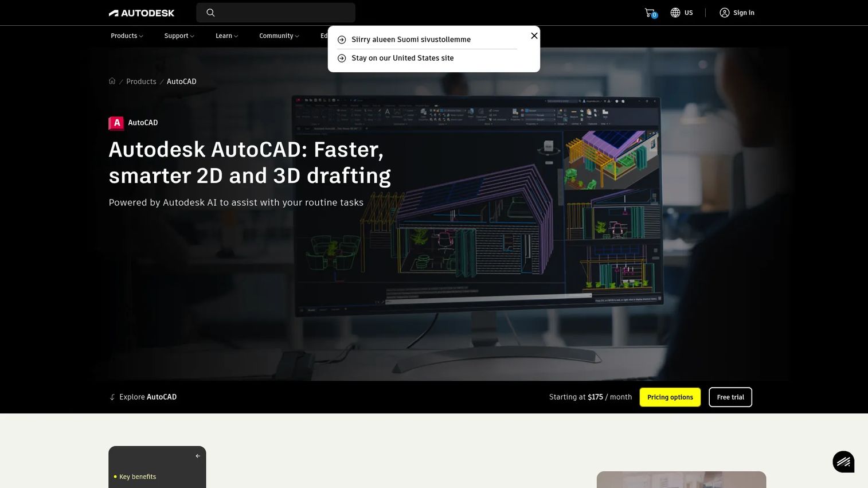This screenshot has height=488, width=868.
Task: Open the assistant chat bubble icon
Action: tap(843, 462)
